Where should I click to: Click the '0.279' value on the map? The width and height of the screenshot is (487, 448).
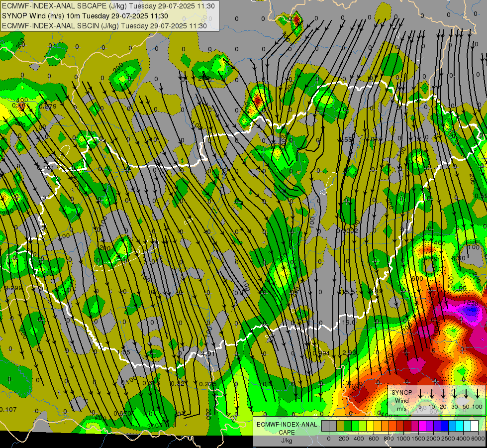(x=48, y=107)
